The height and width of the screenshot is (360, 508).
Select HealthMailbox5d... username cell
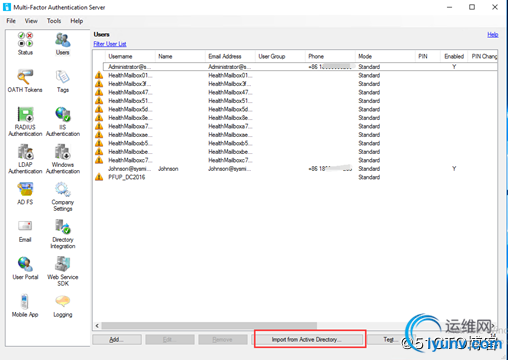130,109
